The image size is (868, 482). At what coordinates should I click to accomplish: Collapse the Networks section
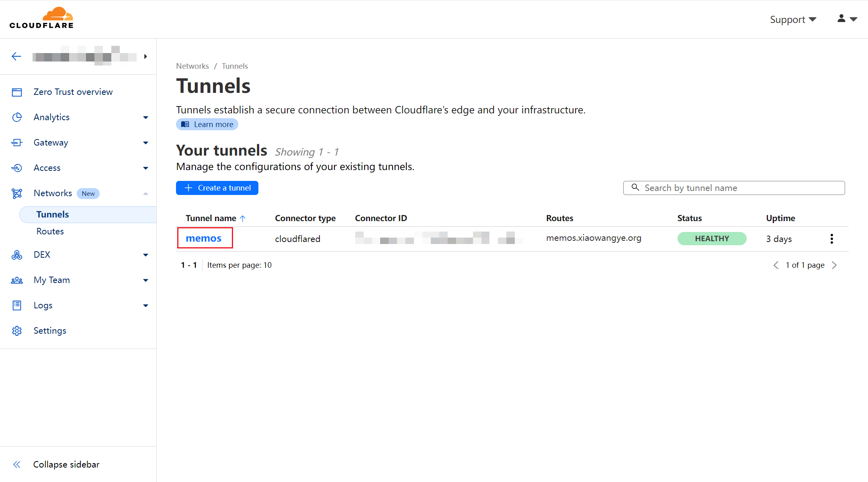145,193
